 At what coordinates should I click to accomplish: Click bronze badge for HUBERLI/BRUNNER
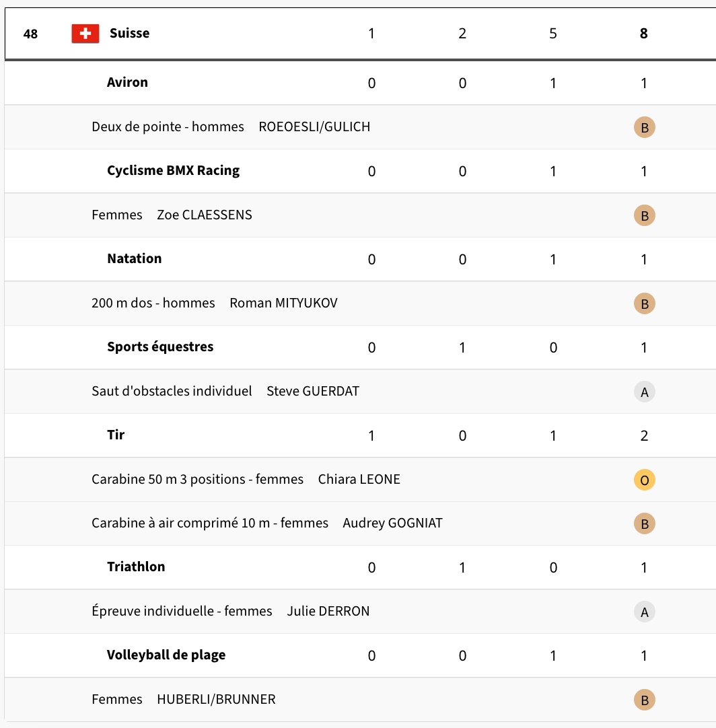point(645,700)
